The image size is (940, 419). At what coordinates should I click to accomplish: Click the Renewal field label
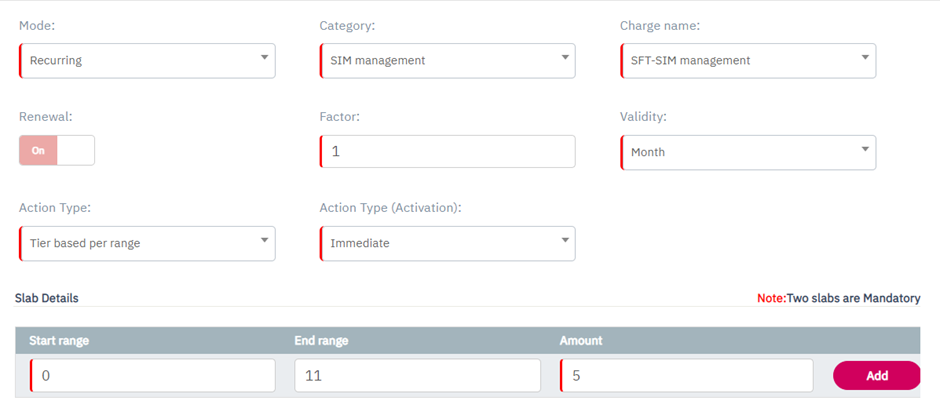coord(46,117)
